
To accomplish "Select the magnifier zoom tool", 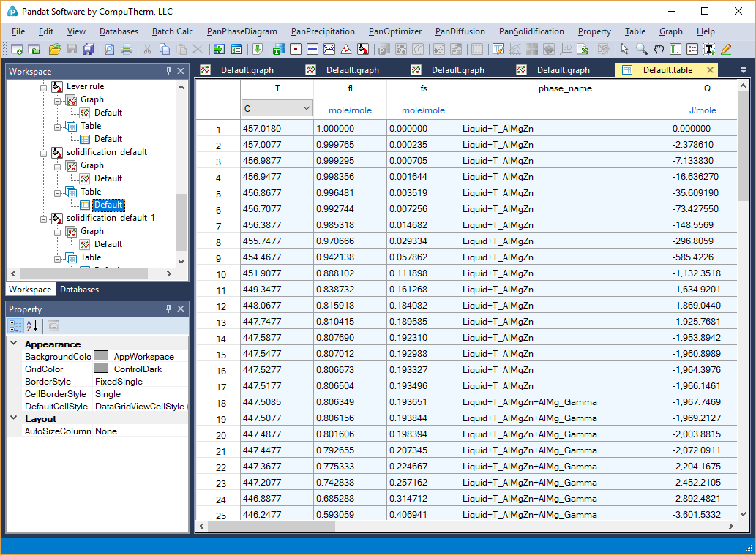I will tap(641, 50).
